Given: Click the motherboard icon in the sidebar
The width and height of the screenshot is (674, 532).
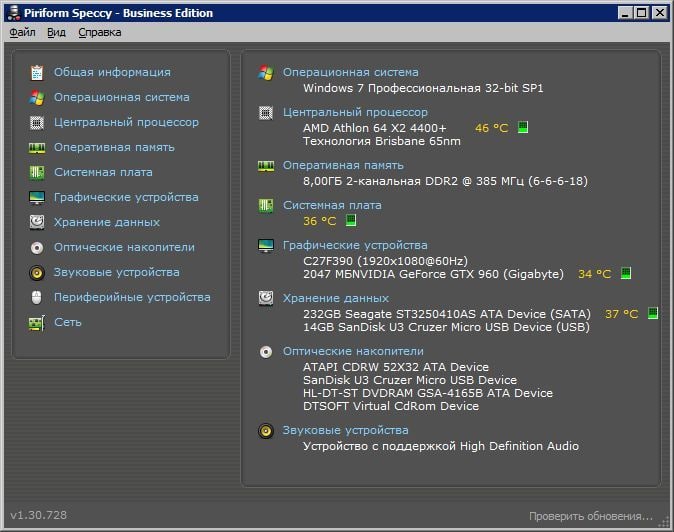Looking at the screenshot, I should pos(37,173).
